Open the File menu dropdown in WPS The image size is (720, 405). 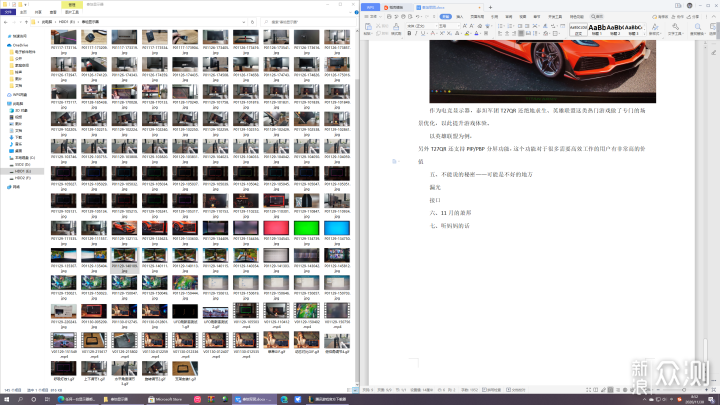coord(373,17)
